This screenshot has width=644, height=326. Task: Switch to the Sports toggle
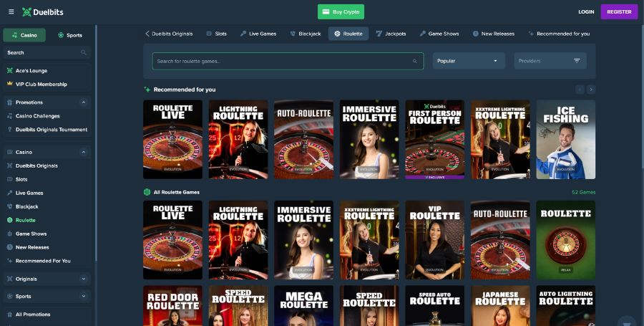(70, 35)
